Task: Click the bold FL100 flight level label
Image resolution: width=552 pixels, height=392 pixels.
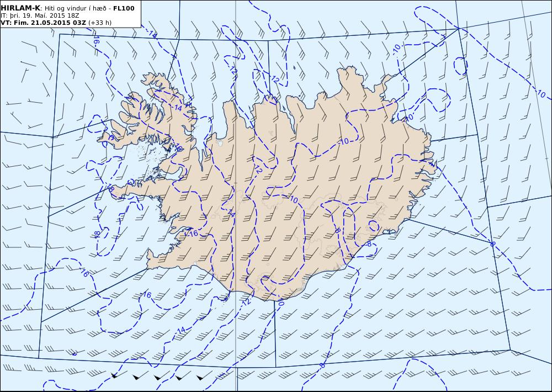Action: pyautogui.click(x=124, y=8)
